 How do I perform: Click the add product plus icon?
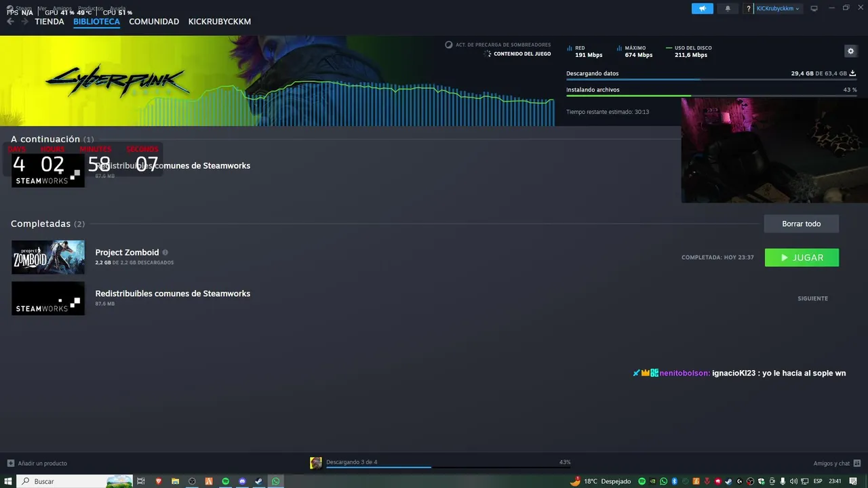tap(10, 463)
